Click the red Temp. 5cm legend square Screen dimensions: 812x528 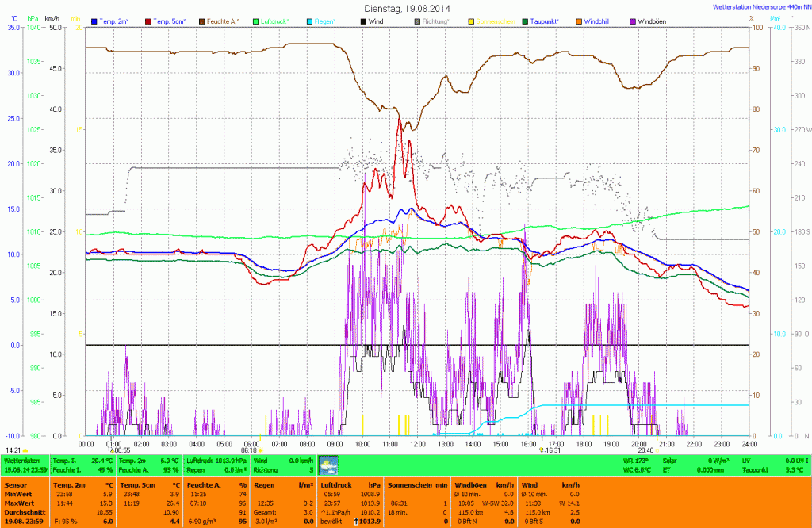click(x=148, y=20)
